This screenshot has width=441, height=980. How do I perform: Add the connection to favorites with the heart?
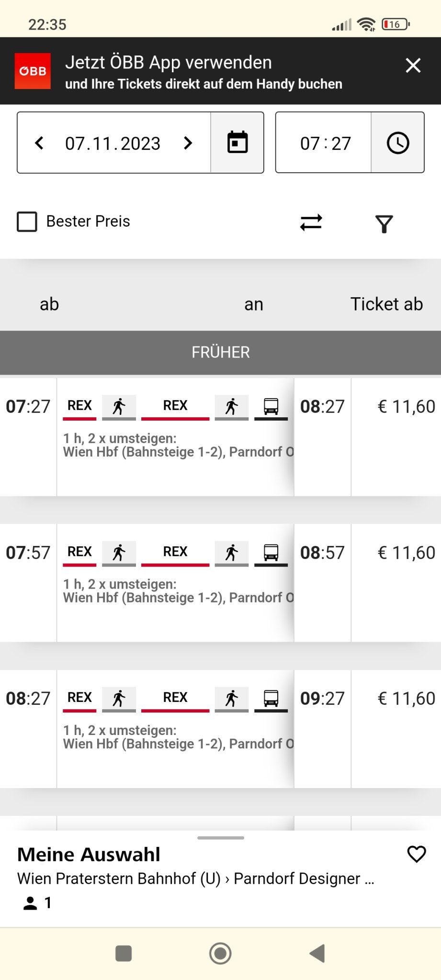[416, 854]
